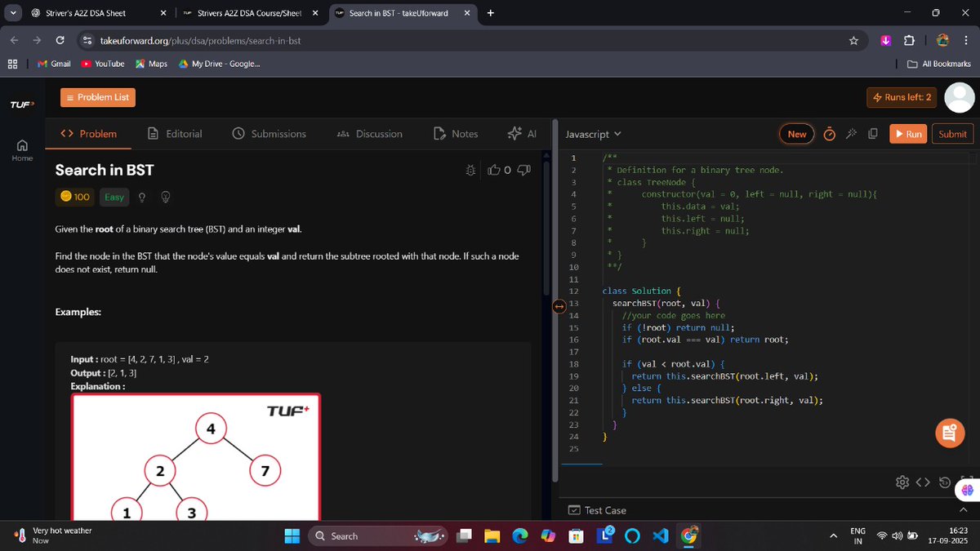
Task: Open the Notes tab
Action: pos(455,134)
